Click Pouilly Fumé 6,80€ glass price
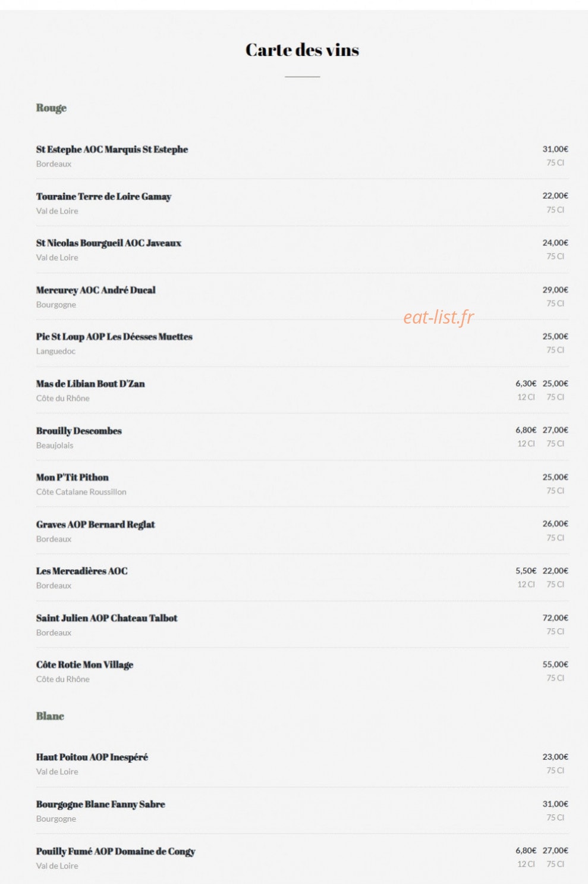 (x=526, y=851)
